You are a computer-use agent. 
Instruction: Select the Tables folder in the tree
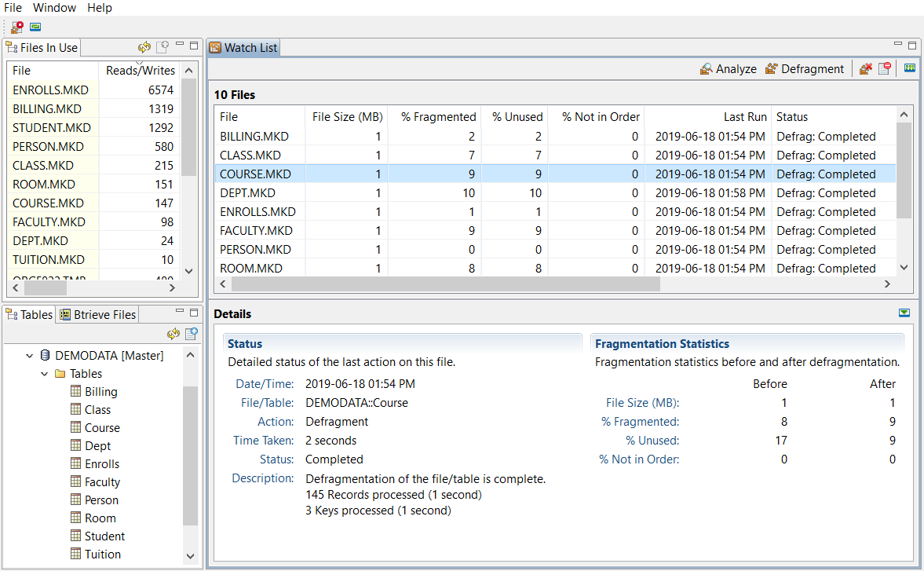(x=86, y=374)
